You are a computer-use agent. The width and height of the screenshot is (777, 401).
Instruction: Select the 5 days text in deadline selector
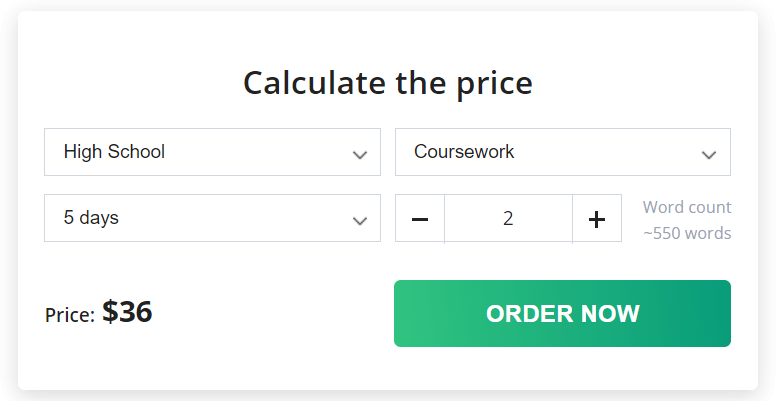click(91, 218)
